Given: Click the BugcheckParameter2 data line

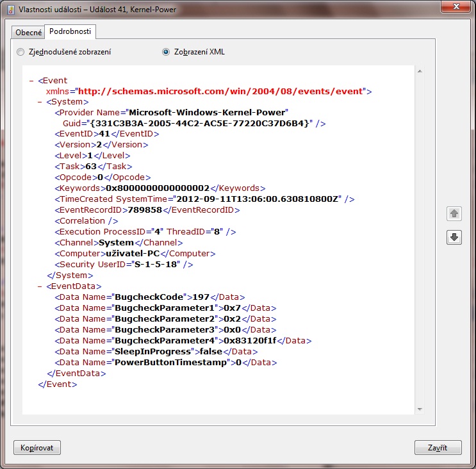Looking at the screenshot, I should coord(165,319).
